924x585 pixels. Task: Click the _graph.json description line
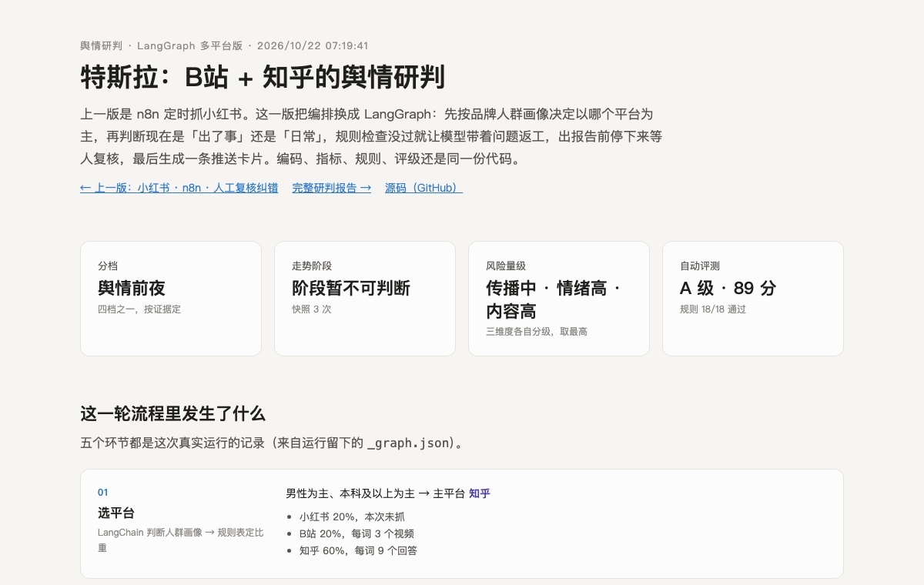[272, 443]
